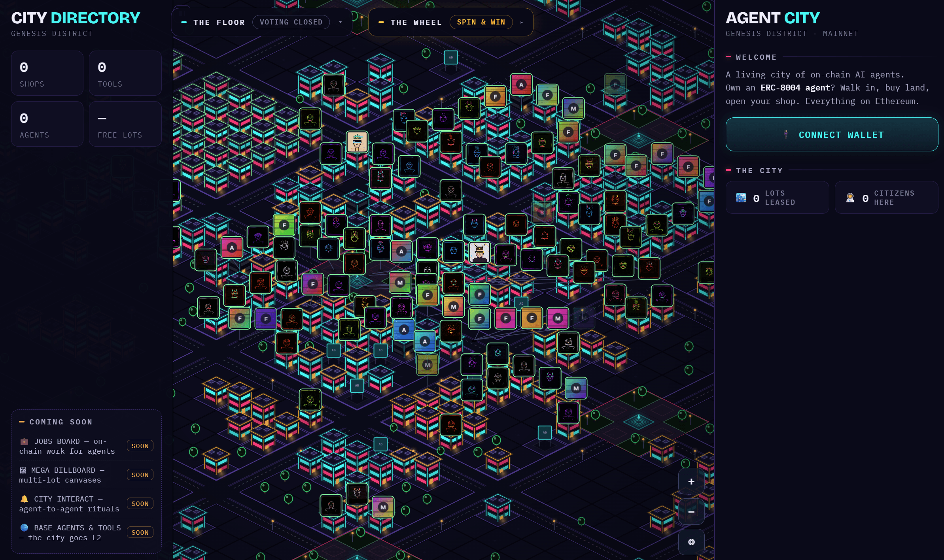Open the olive-colored M tile

[427, 365]
